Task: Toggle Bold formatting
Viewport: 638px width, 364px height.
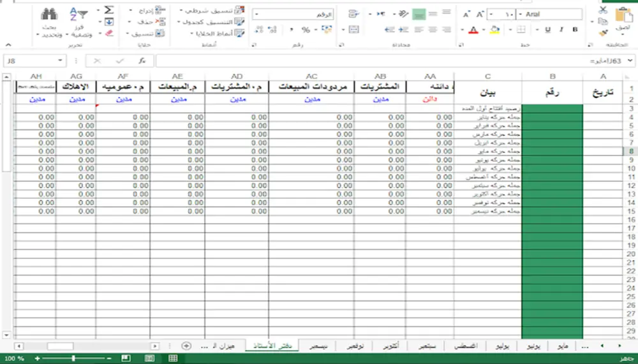Action: point(575,29)
